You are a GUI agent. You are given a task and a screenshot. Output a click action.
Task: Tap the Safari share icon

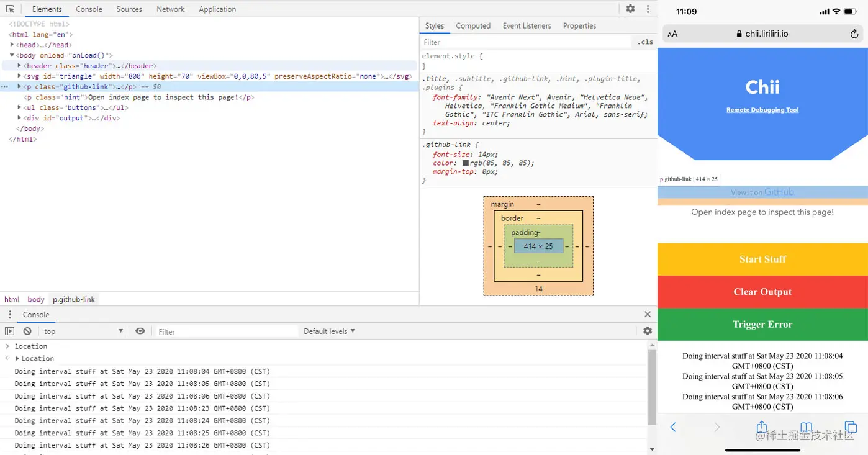(x=761, y=427)
